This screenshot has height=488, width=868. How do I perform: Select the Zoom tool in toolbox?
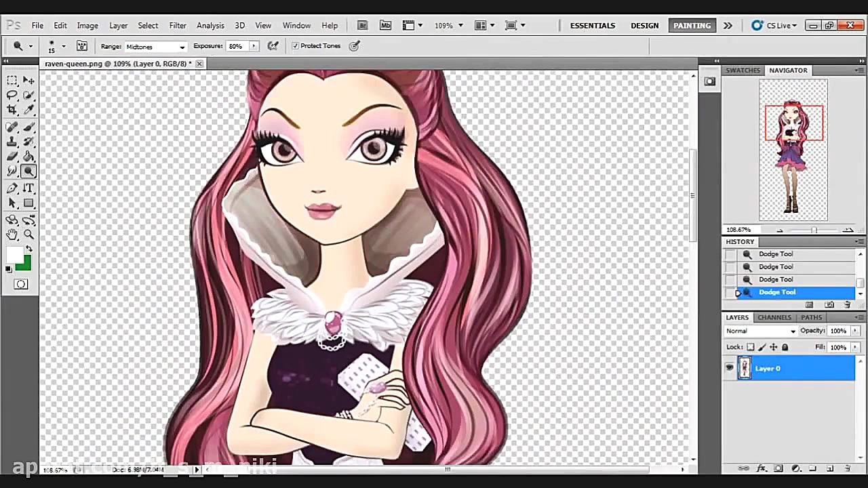tap(28, 235)
